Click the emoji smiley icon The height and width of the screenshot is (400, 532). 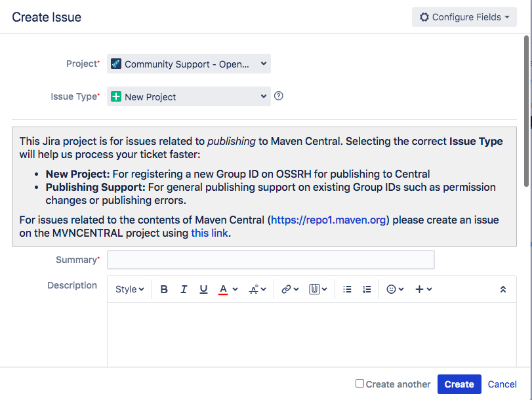pyautogui.click(x=391, y=289)
